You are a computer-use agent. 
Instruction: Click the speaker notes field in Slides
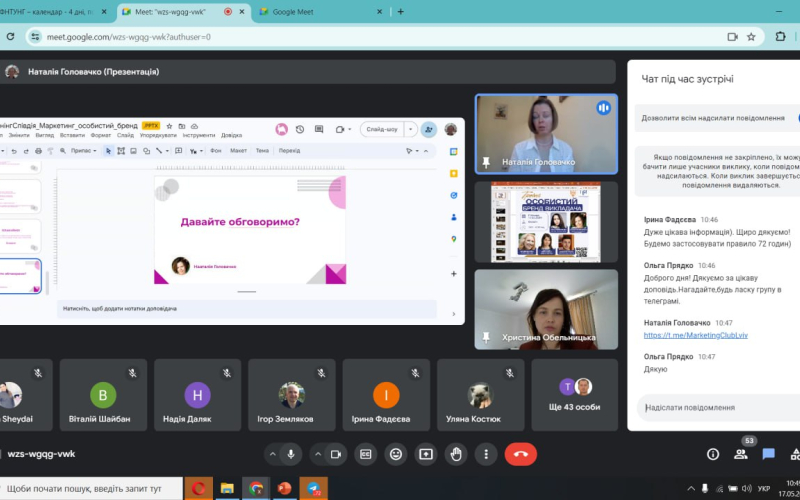pos(247,309)
